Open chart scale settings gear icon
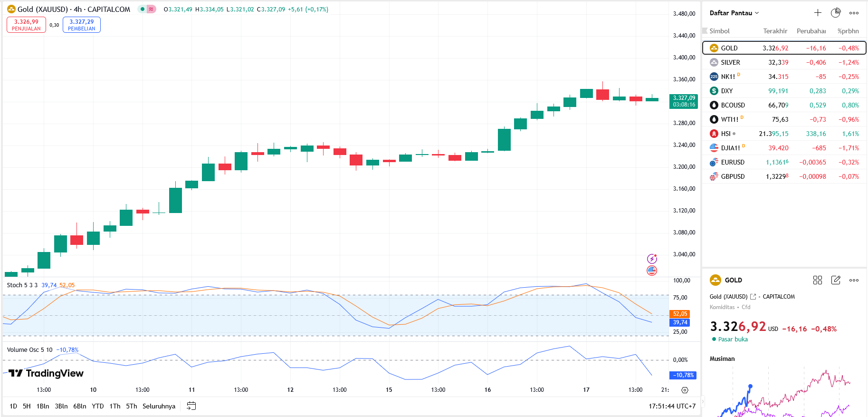The width and height of the screenshot is (868, 417). tap(685, 390)
